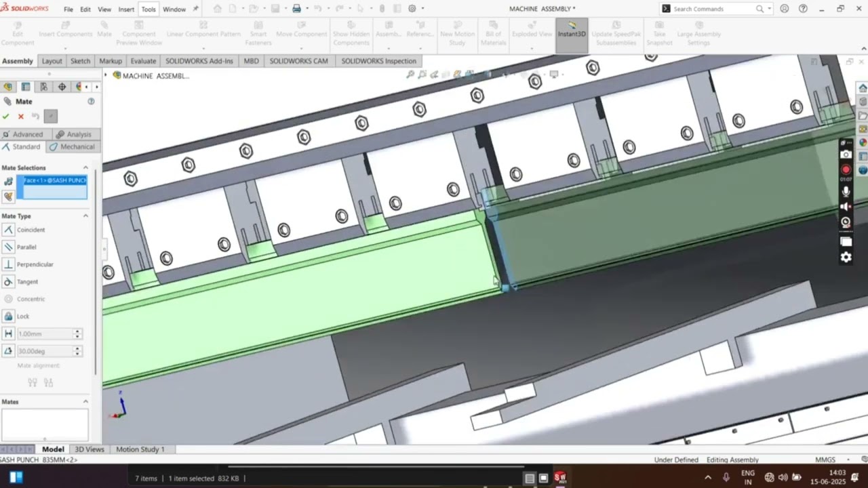This screenshot has height=488, width=868.
Task: Click SolidWorks icon in Windows taskbar
Action: tap(560, 478)
